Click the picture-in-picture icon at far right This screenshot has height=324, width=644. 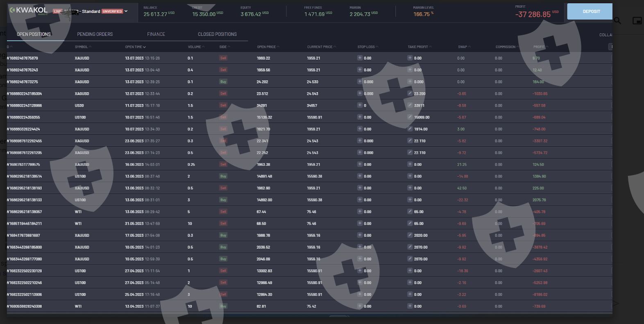pos(637,20)
